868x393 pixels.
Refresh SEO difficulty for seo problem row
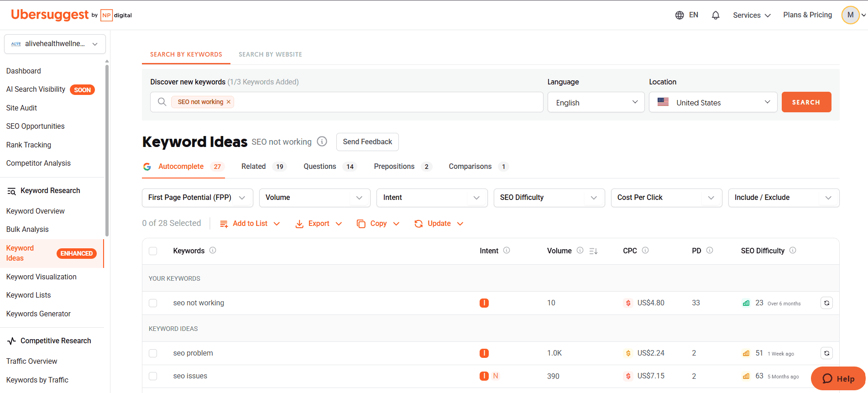coord(826,353)
